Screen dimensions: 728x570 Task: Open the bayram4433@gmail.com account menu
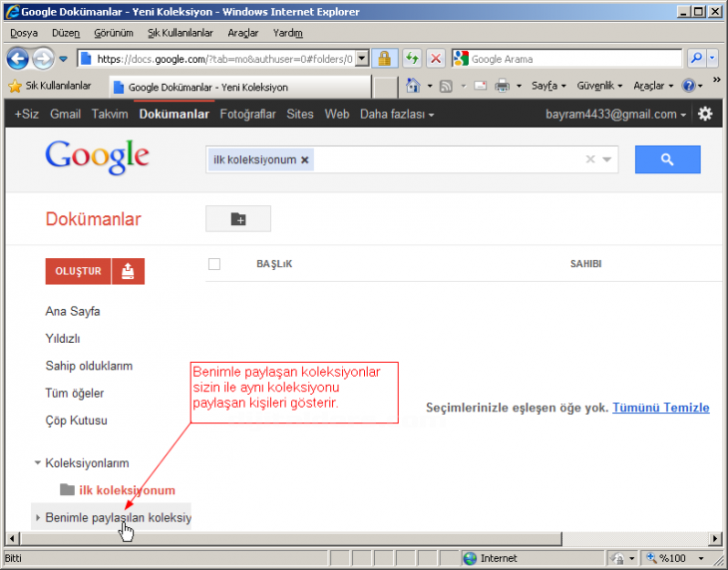(615, 114)
